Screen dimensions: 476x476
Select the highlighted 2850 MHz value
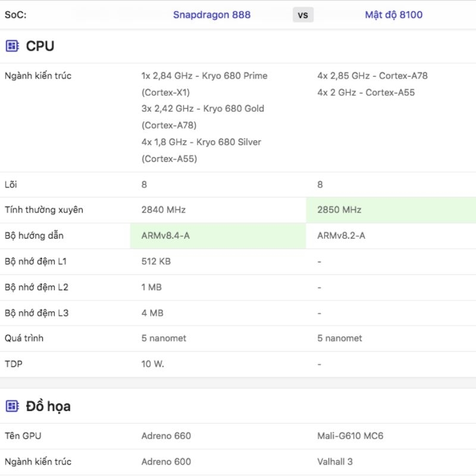coord(339,210)
